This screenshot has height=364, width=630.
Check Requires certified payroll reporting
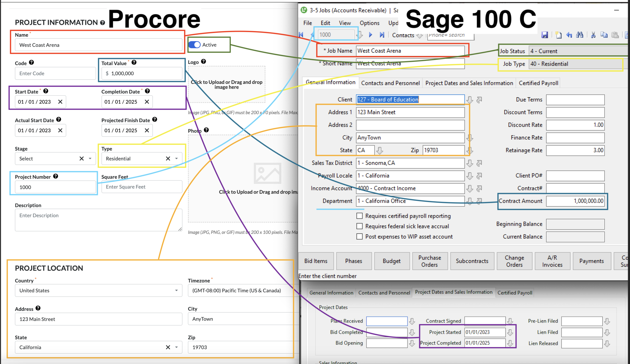[359, 216]
